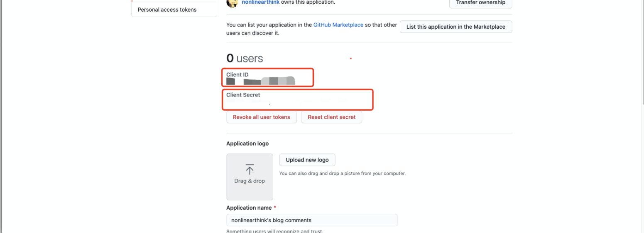Focus the Application name text field
The image size is (644, 233).
[311, 220]
